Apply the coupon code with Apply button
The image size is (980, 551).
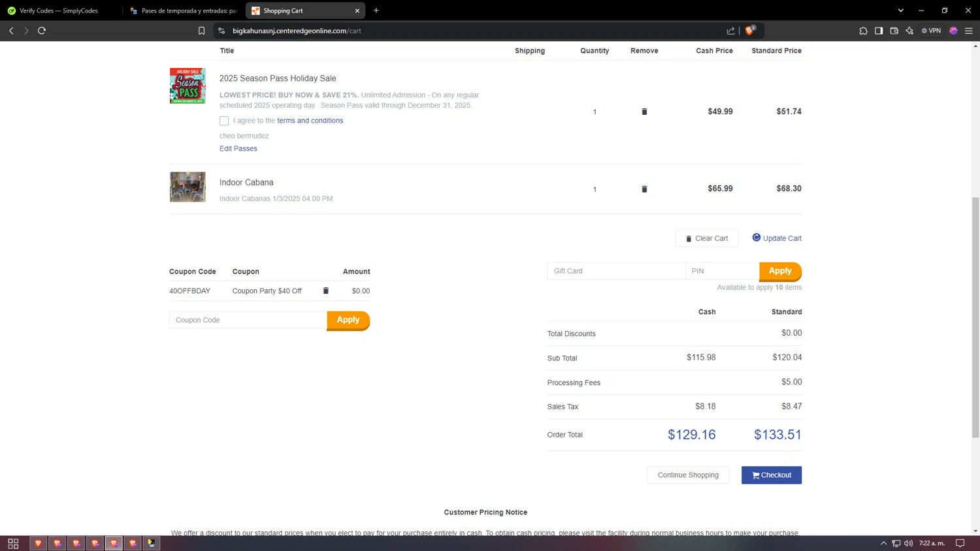click(348, 320)
